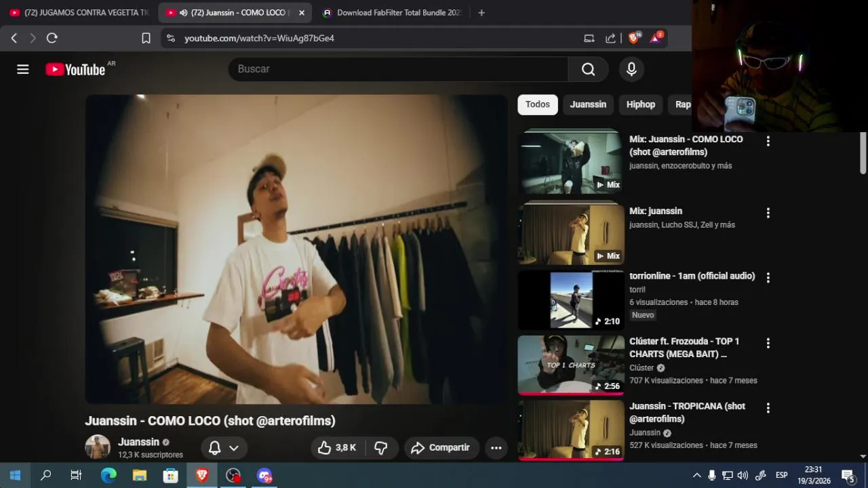Click the Nuevo badge on torrionline video
The height and width of the screenshot is (488, 868).
coord(643,315)
